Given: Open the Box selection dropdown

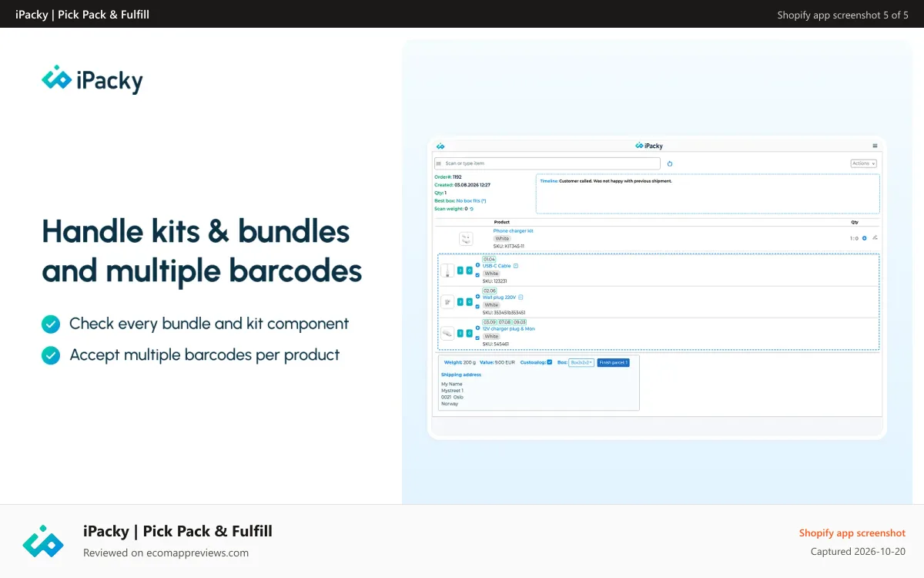Looking at the screenshot, I should pos(581,362).
